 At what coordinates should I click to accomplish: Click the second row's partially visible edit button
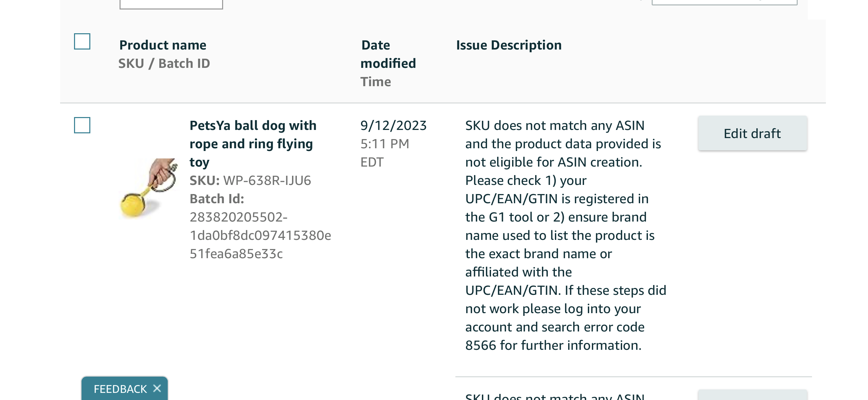click(x=753, y=395)
